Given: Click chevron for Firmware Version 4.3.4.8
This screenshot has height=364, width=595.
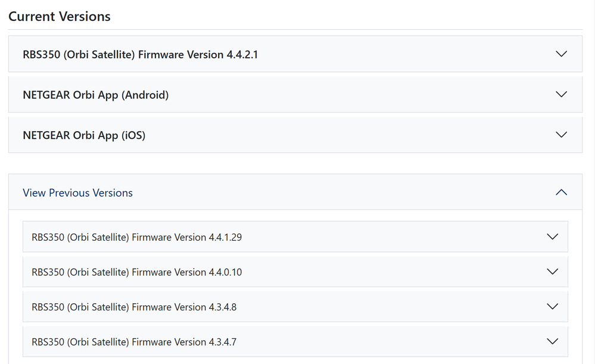Looking at the screenshot, I should tap(552, 307).
